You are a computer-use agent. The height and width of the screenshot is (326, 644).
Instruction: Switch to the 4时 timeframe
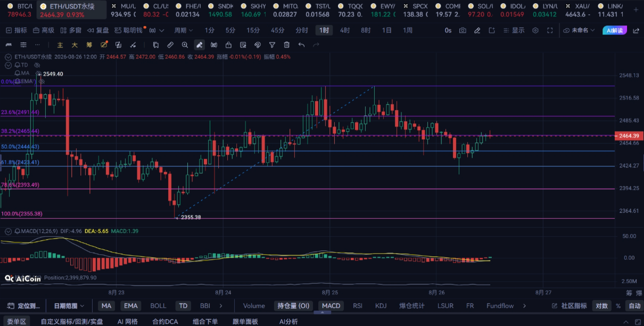coord(345,30)
